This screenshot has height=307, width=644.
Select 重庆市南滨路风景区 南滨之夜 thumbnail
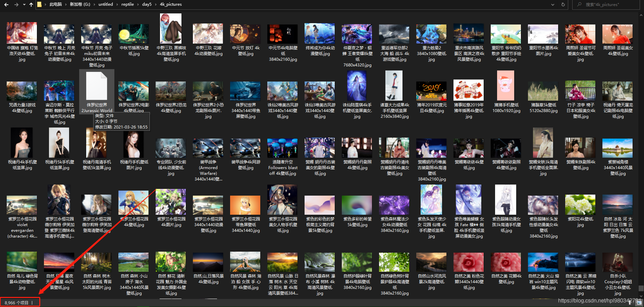coord(469,34)
